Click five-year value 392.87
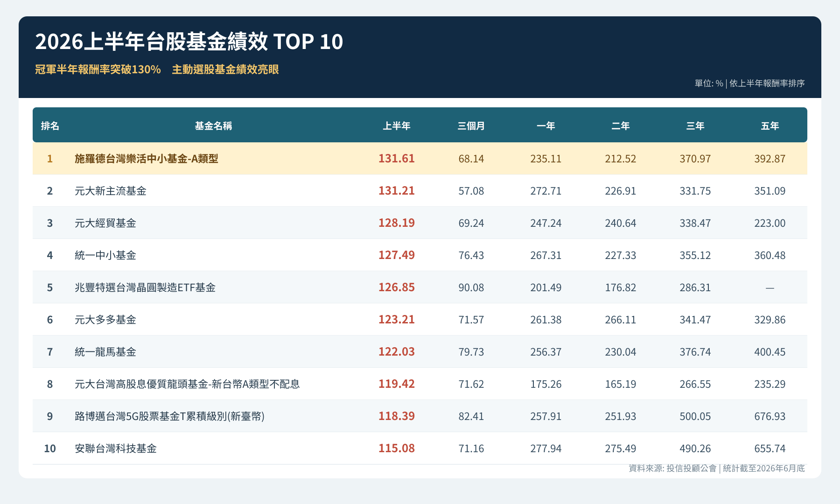This screenshot has height=504, width=840. click(x=770, y=159)
